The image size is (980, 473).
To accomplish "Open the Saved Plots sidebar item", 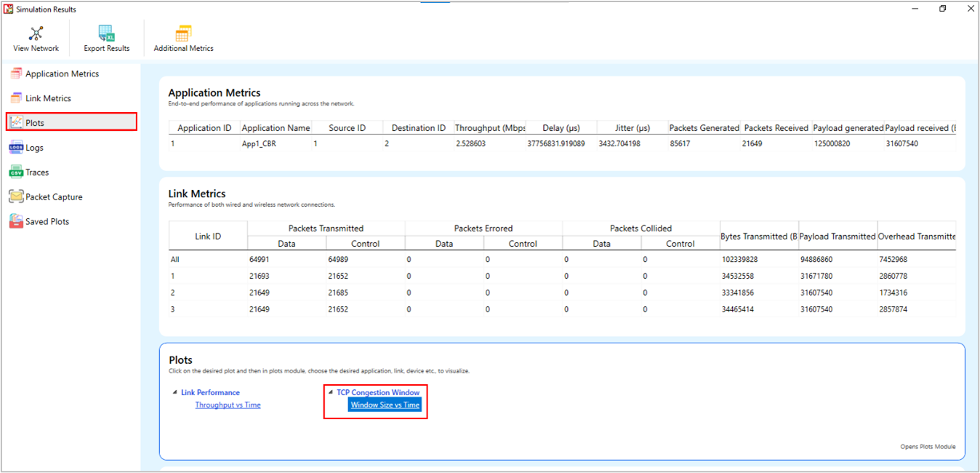I will (x=48, y=221).
